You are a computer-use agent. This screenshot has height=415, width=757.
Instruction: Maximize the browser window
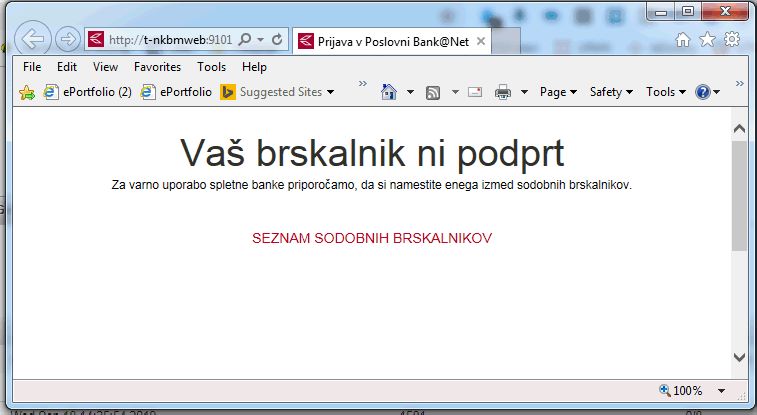click(688, 11)
